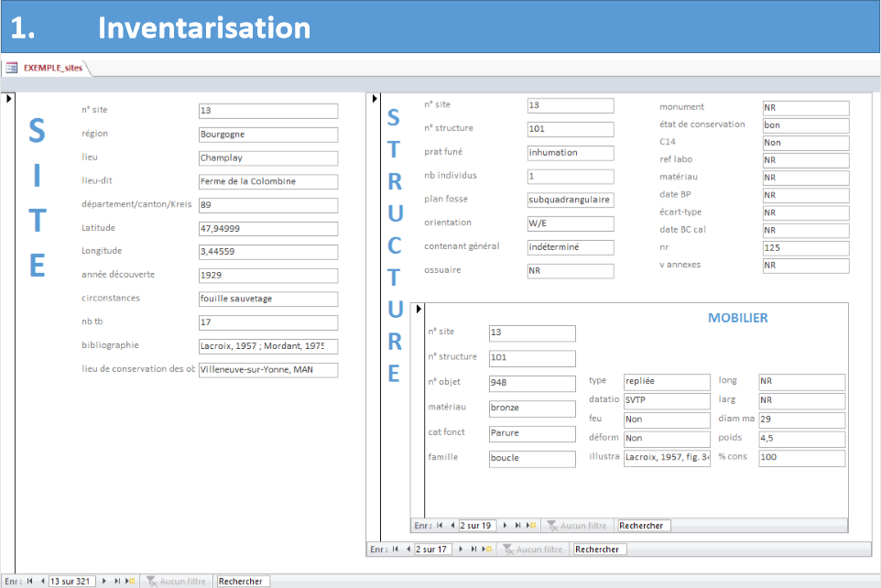Screen dimensions: 881x588
Task: Click lieu-dit field 'Ferme de la Colombine'
Action: coord(268,181)
